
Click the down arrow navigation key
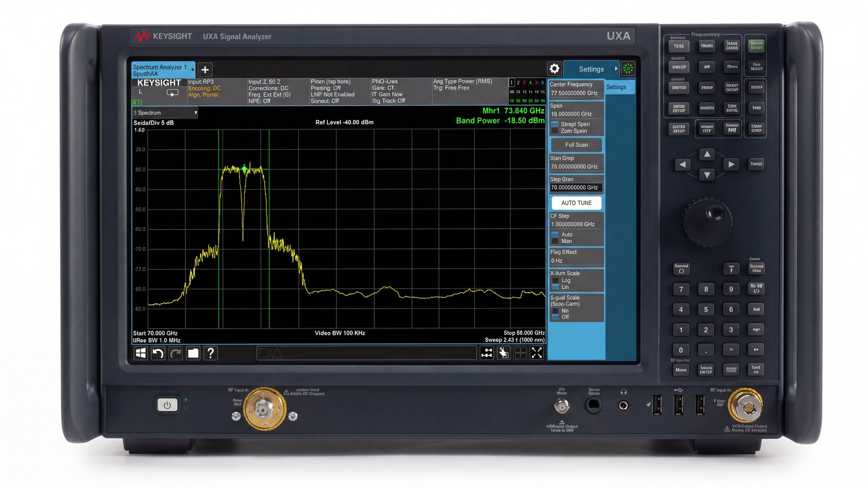(707, 175)
